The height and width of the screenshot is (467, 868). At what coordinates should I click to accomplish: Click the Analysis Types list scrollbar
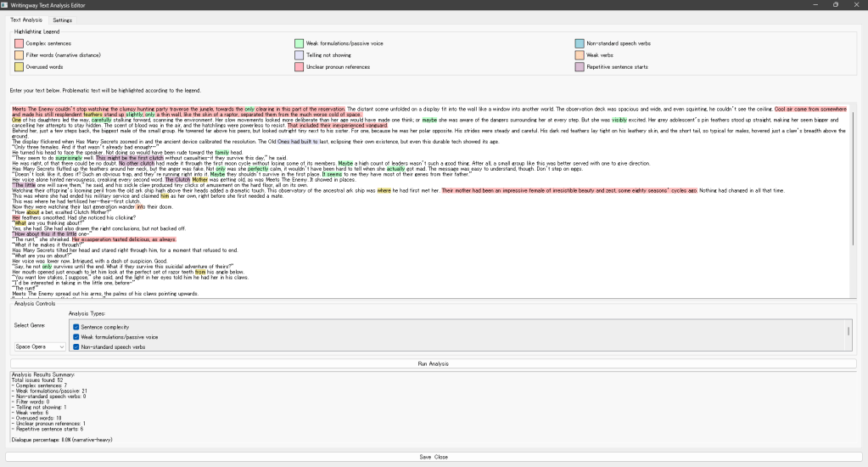[x=847, y=331]
